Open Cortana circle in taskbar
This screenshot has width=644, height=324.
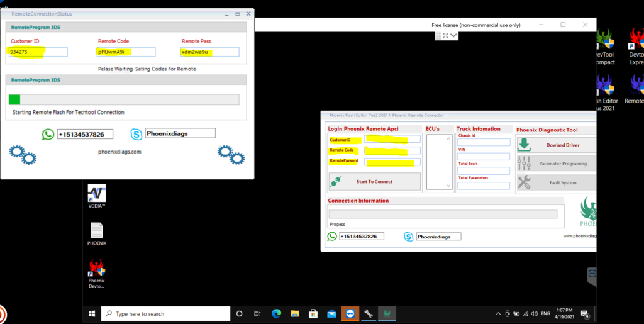[240, 314]
